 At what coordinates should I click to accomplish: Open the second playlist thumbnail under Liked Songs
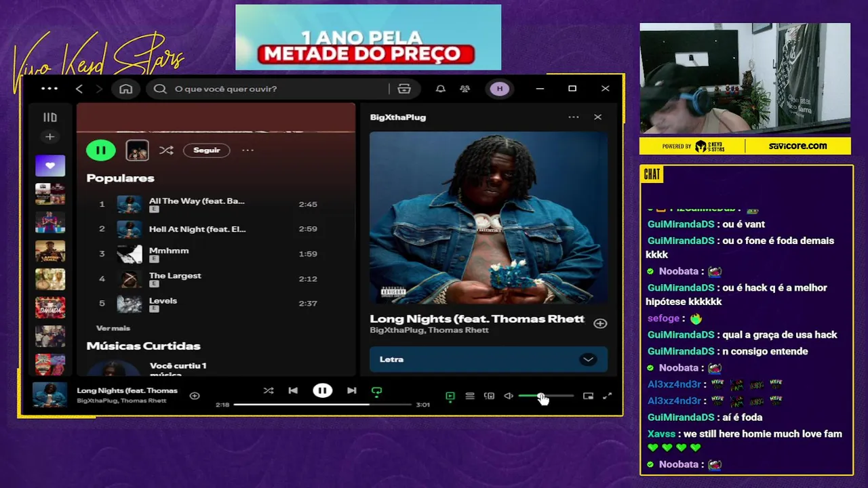point(50,194)
